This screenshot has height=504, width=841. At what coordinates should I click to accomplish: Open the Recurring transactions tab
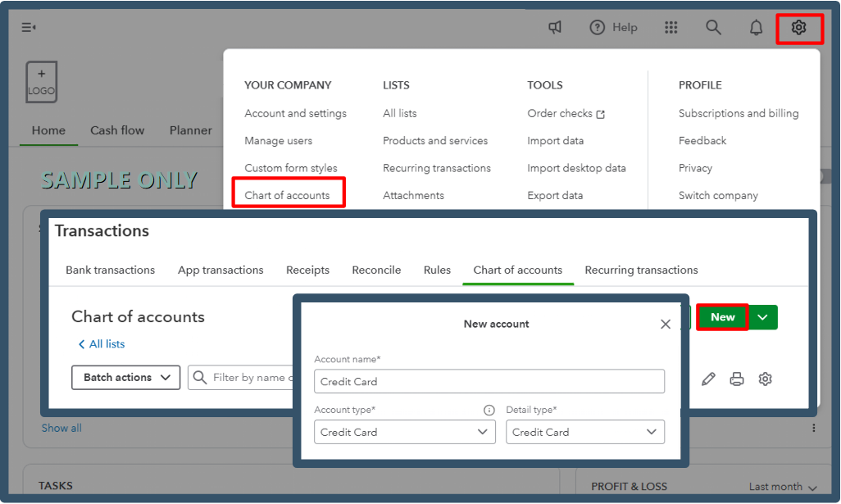click(x=642, y=270)
